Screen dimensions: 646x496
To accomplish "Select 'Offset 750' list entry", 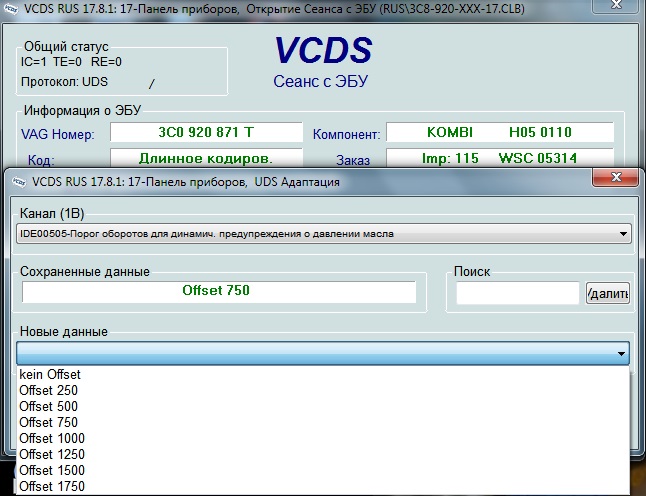I will click(48, 422).
